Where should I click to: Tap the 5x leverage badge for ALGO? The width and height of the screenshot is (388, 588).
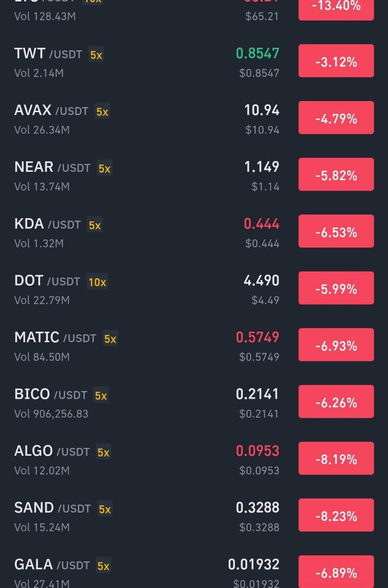tap(103, 452)
